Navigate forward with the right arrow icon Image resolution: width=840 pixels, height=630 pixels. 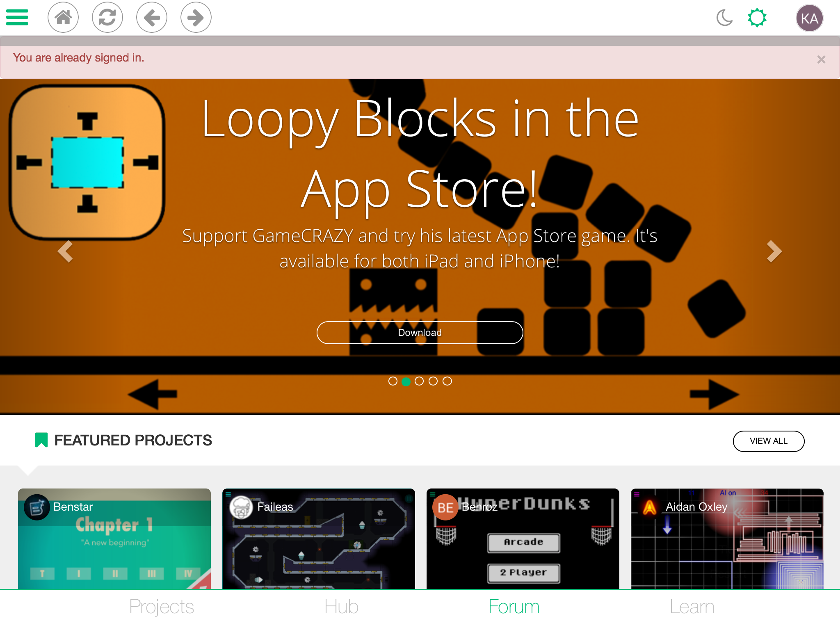tap(196, 17)
